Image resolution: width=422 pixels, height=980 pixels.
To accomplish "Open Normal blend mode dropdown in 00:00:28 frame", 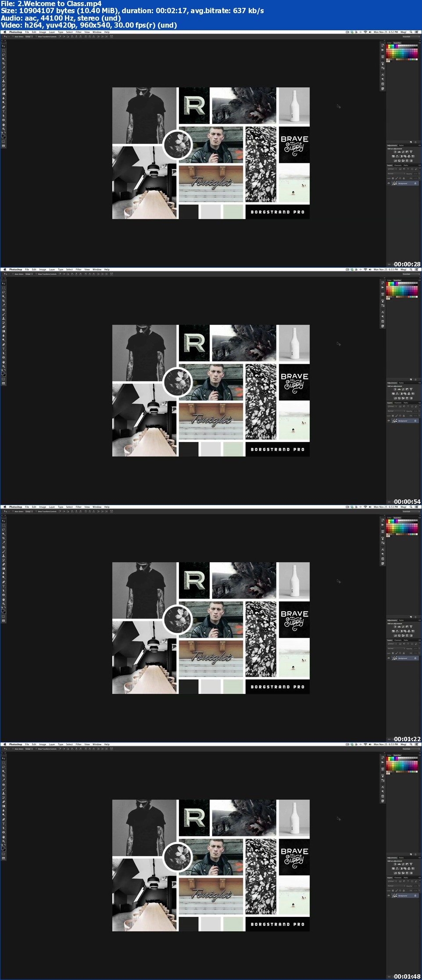I will point(396,174).
